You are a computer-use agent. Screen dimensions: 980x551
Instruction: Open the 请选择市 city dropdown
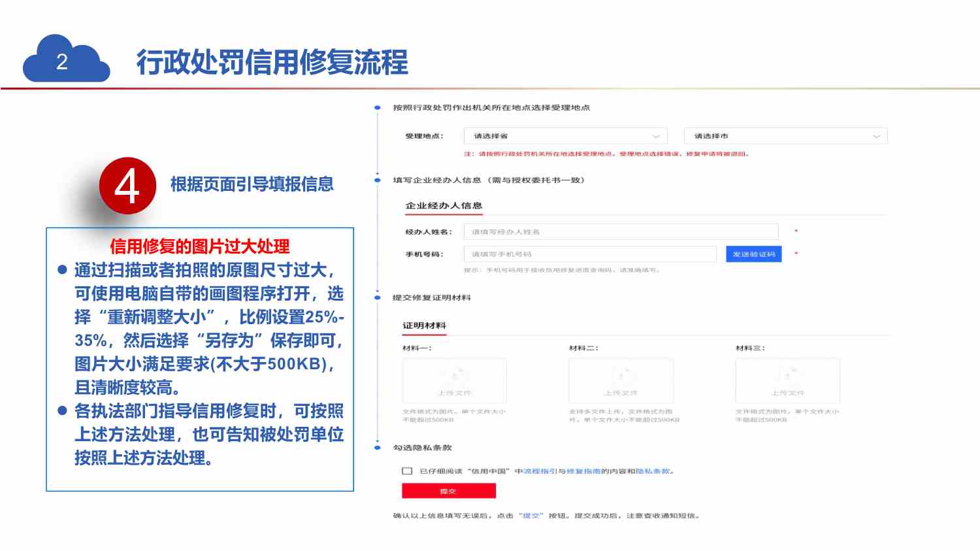pos(786,136)
